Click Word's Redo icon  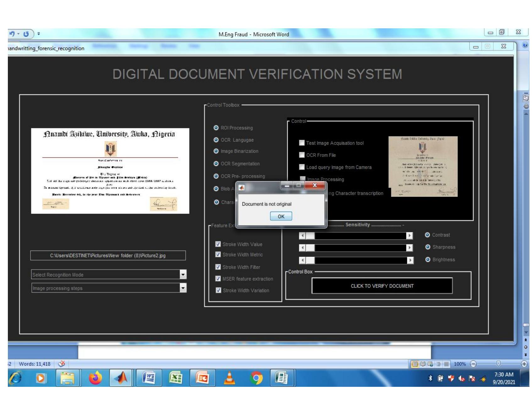pos(26,33)
